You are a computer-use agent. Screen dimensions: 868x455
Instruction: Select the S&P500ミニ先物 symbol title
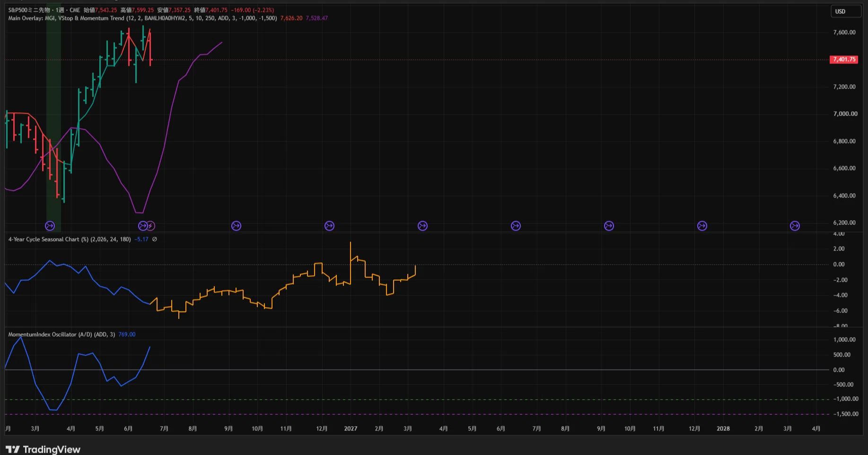click(29, 10)
